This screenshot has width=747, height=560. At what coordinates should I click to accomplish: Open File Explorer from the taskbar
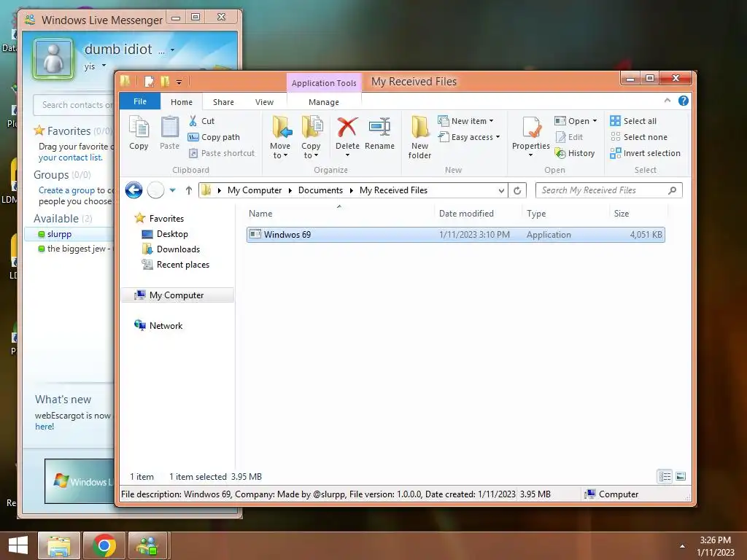point(59,545)
